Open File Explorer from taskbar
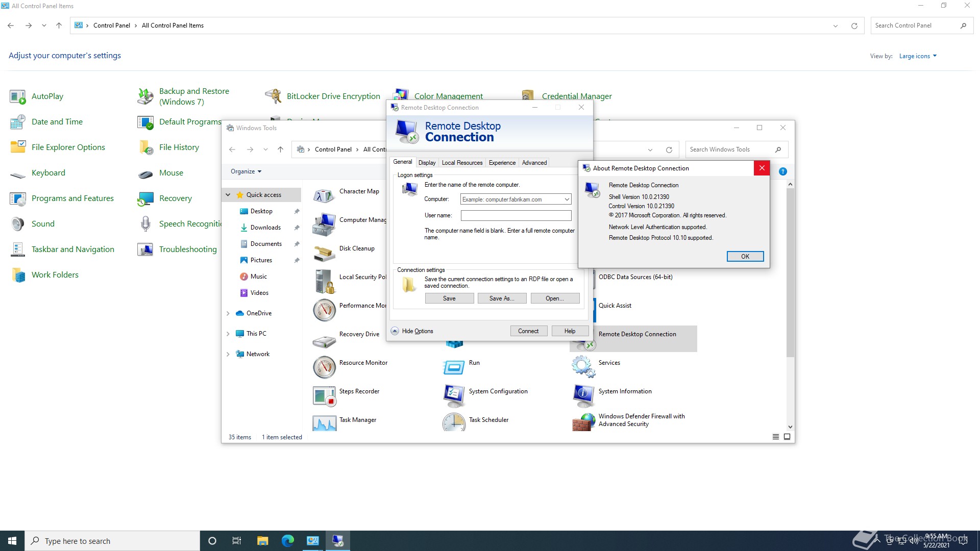 coord(263,541)
